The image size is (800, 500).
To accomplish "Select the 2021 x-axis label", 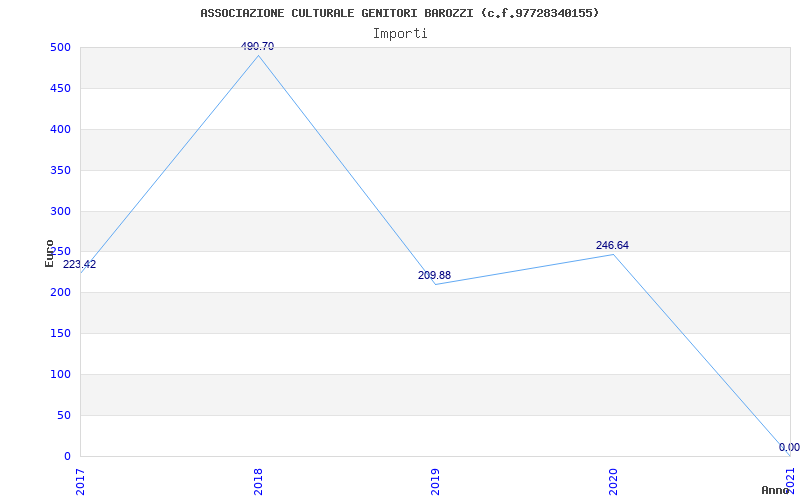I will click(790, 482).
